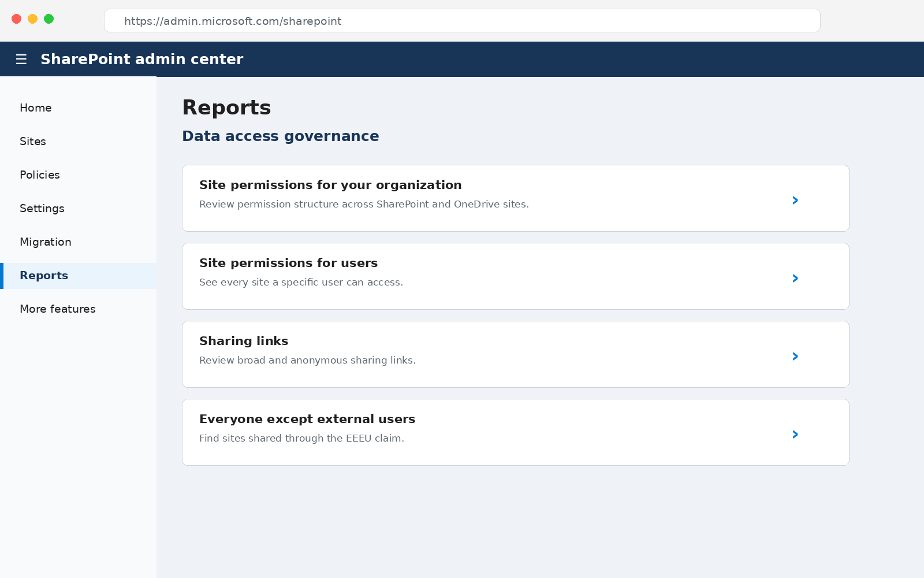This screenshot has height=578, width=924.
Task: Click 'See every site a specific user can access.'
Action: click(x=301, y=282)
